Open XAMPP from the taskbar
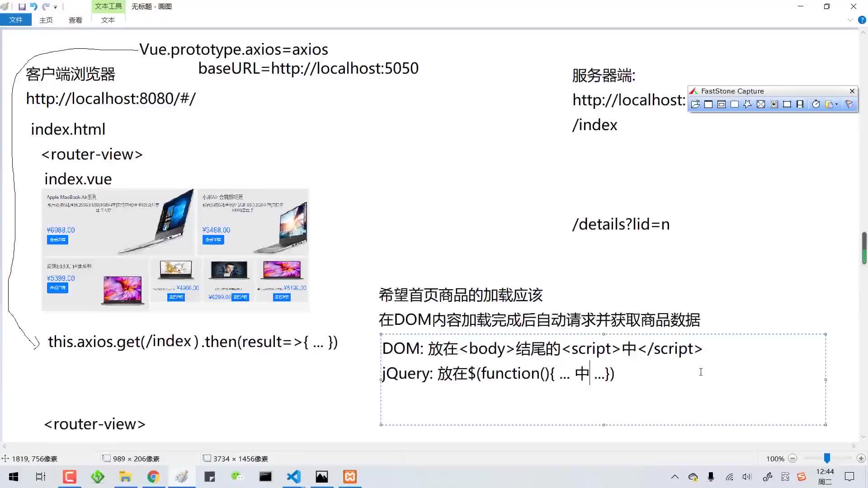 [x=350, y=477]
